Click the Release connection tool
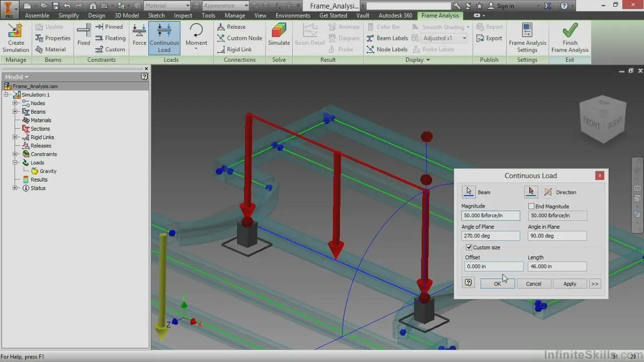This screenshot has height=362, width=644. coord(231,27)
